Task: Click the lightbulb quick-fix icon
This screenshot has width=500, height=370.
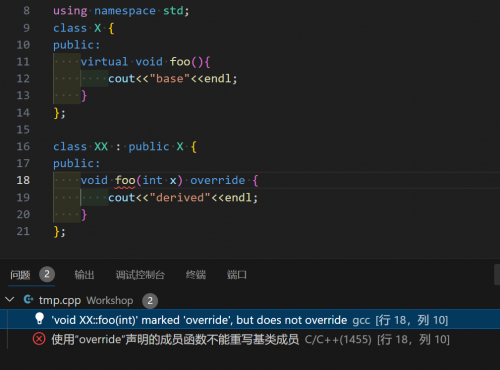Action: pos(39,319)
